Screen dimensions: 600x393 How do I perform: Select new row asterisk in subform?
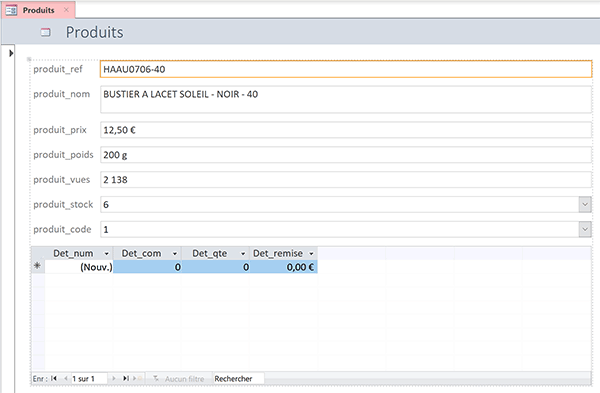(38, 266)
